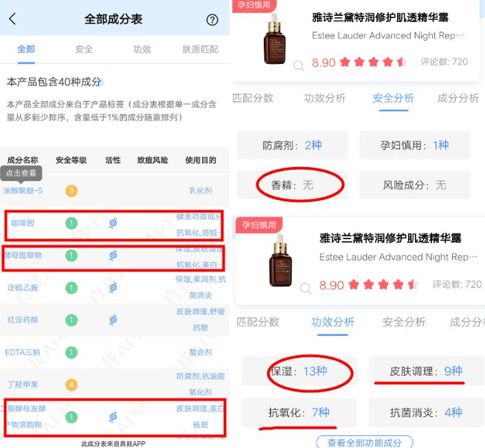Switch to 安全 tab in ingredient list

(x=84, y=49)
